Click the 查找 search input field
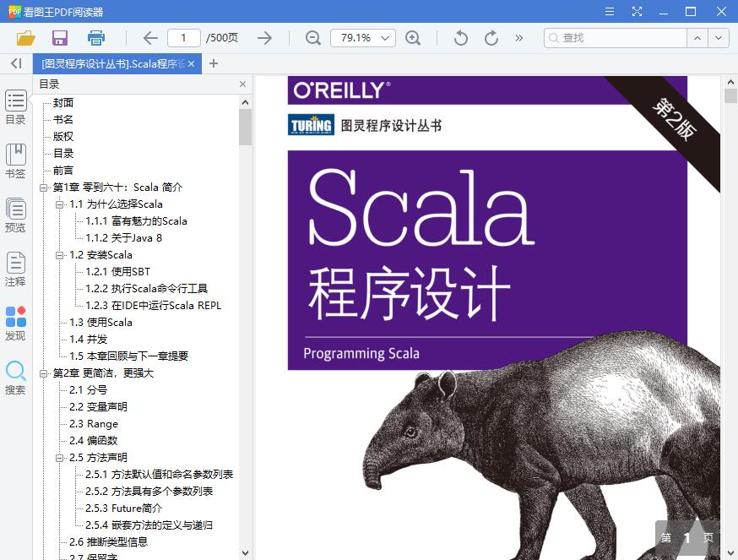 pos(616,38)
